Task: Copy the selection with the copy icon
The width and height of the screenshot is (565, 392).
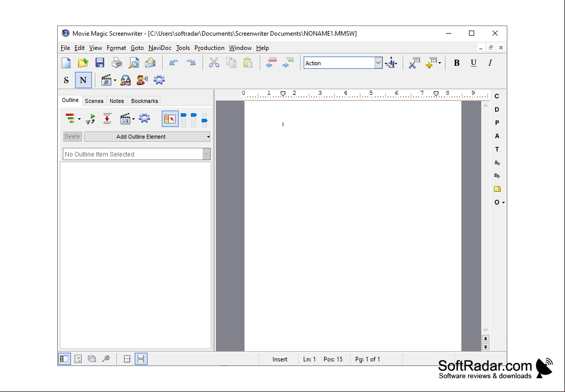Action: (231, 63)
